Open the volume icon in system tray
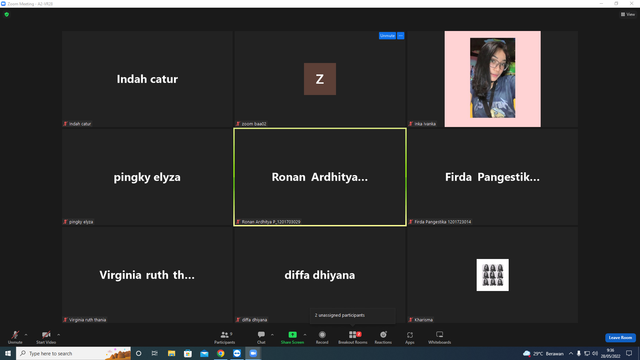Viewport: 640px width, 360px height. tap(595, 353)
